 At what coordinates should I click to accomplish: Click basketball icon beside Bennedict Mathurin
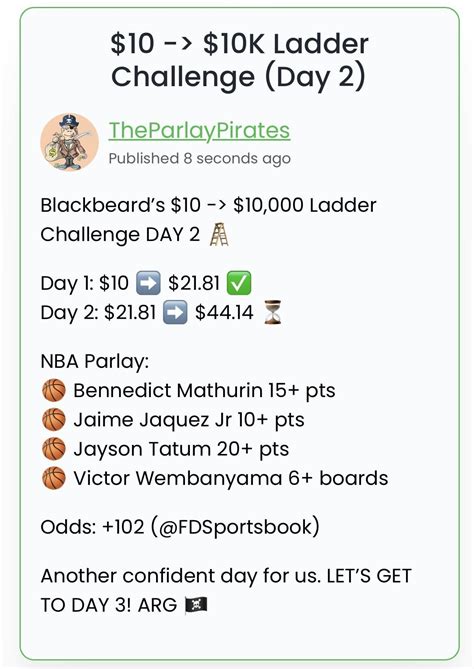[x=54, y=390]
